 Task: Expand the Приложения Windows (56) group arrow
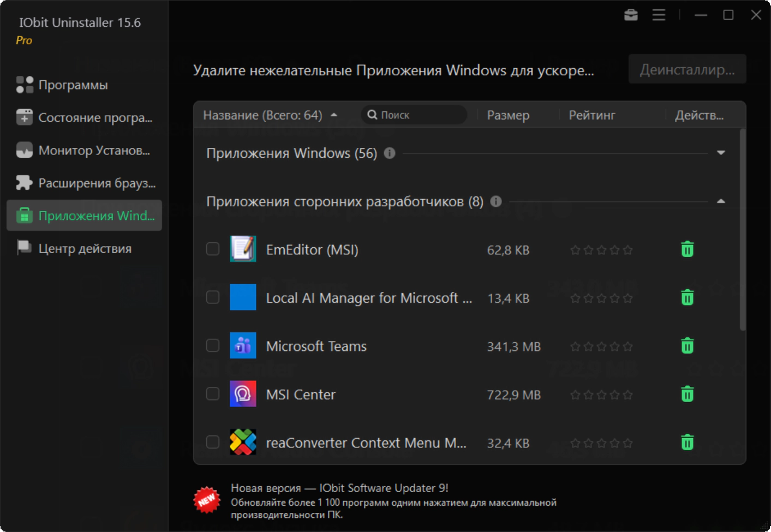[721, 153]
